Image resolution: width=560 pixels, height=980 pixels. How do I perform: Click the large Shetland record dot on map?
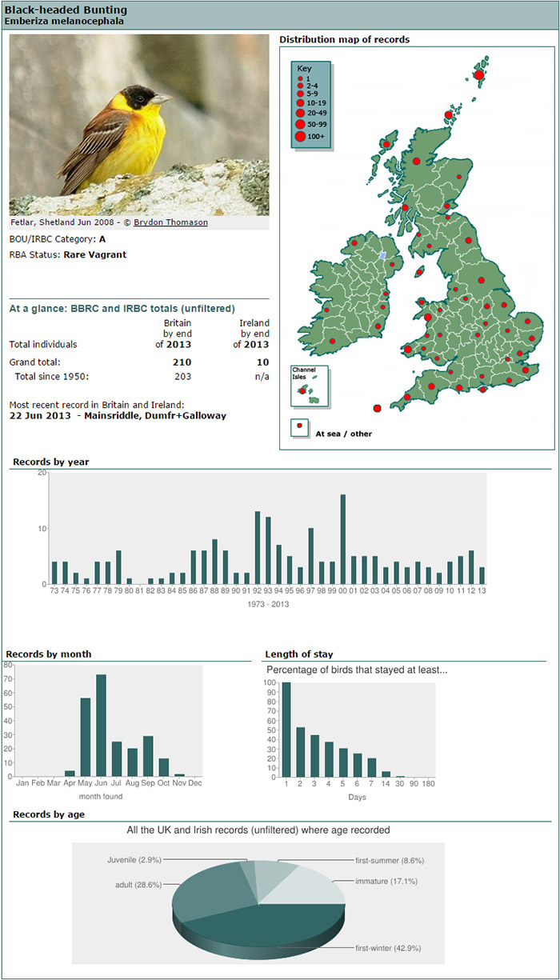(x=479, y=75)
